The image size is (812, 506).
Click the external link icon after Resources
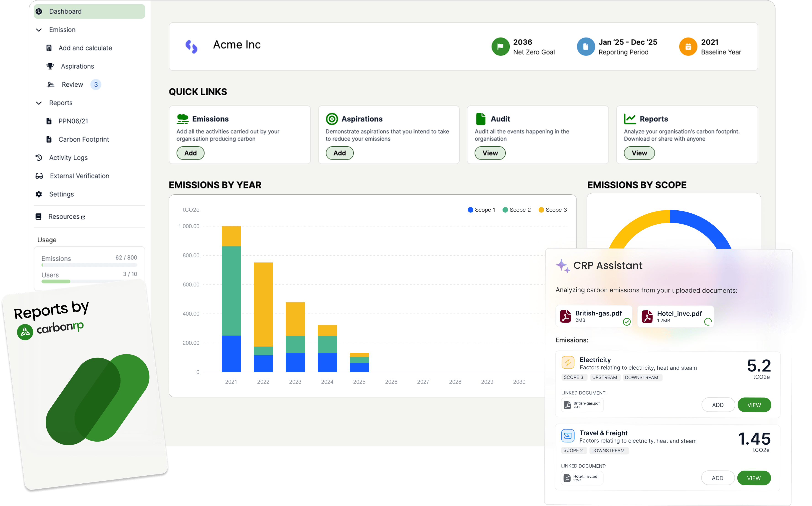click(x=83, y=217)
